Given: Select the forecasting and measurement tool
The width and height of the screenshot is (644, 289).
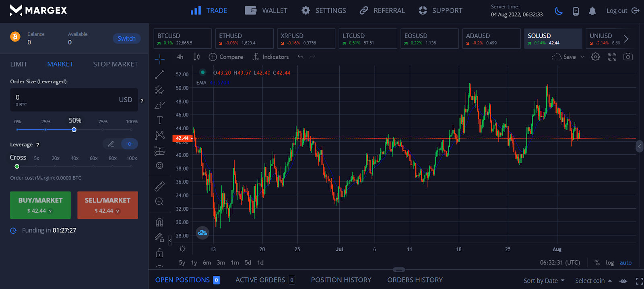Looking at the screenshot, I should coord(159,151).
